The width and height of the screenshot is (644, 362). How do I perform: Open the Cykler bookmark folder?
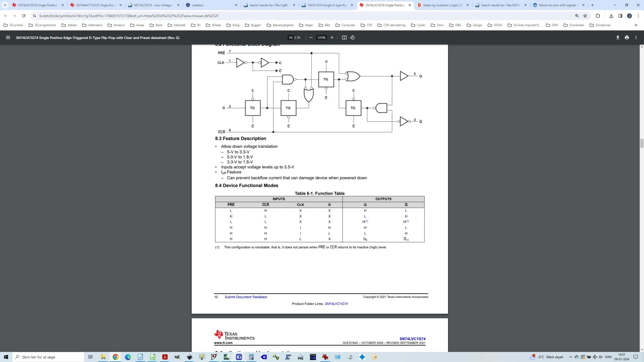click(x=418, y=25)
